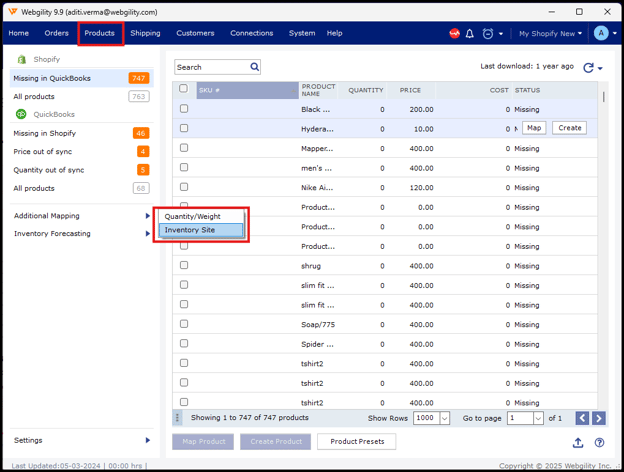Click the scheduler alarm clock icon
This screenshot has height=472, width=624.
click(x=488, y=33)
